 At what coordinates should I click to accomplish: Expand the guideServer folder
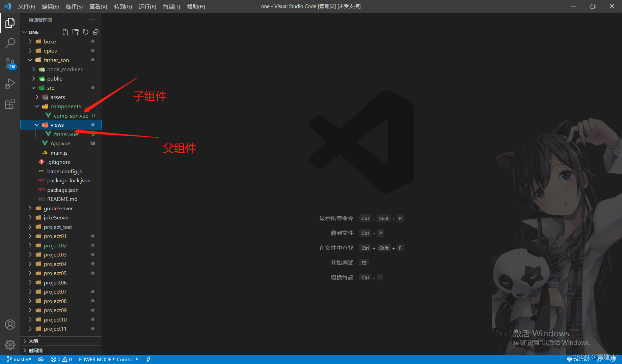[30, 208]
